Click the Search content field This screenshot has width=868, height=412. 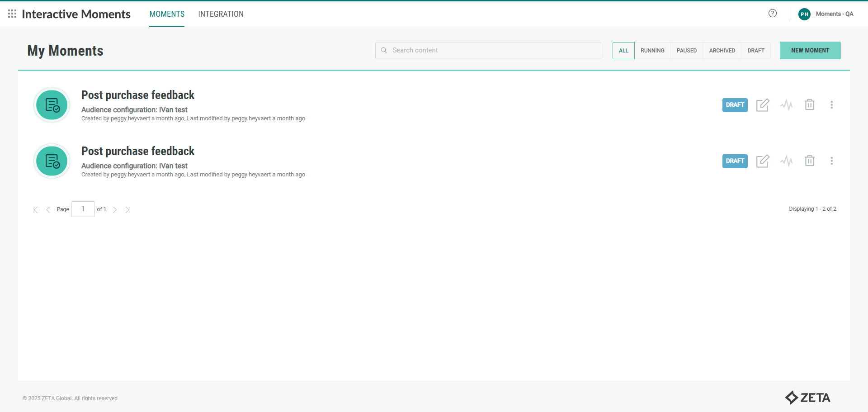tap(488, 51)
